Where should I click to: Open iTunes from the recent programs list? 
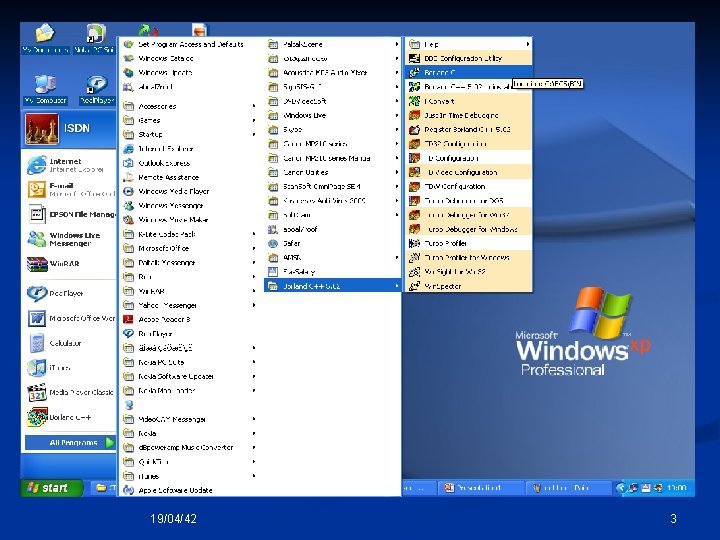69,368
